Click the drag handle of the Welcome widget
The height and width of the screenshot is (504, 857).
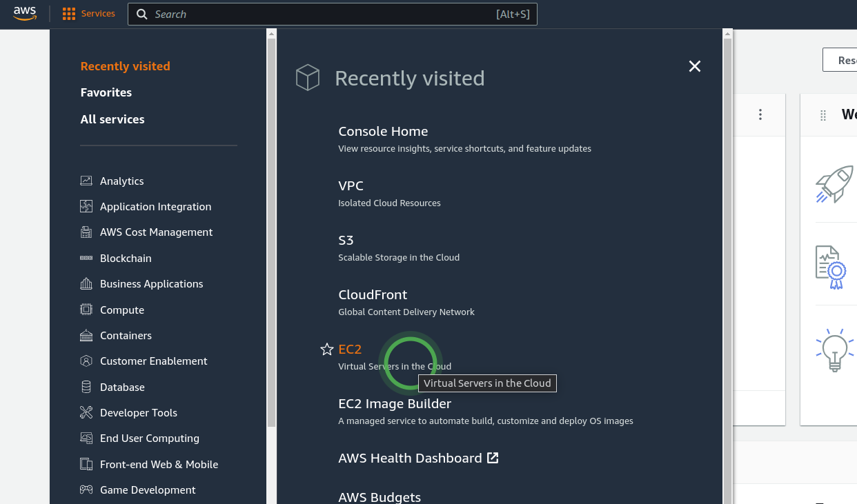coord(822,115)
